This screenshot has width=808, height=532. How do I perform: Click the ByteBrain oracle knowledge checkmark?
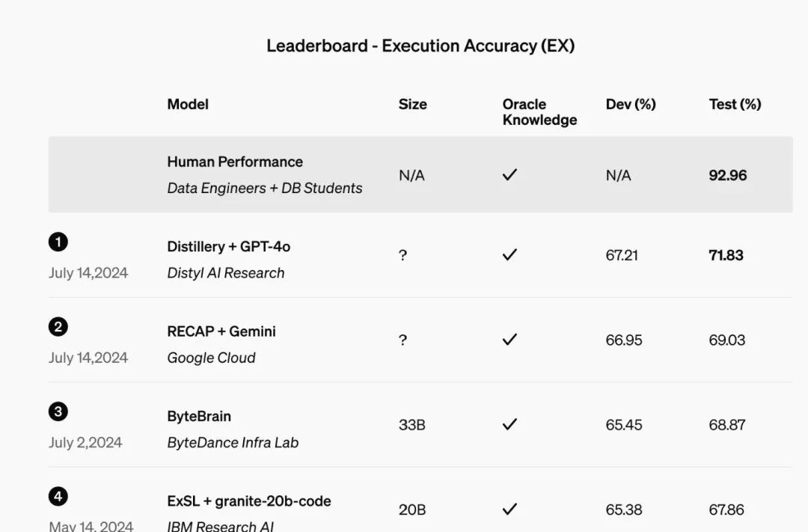[x=509, y=424]
